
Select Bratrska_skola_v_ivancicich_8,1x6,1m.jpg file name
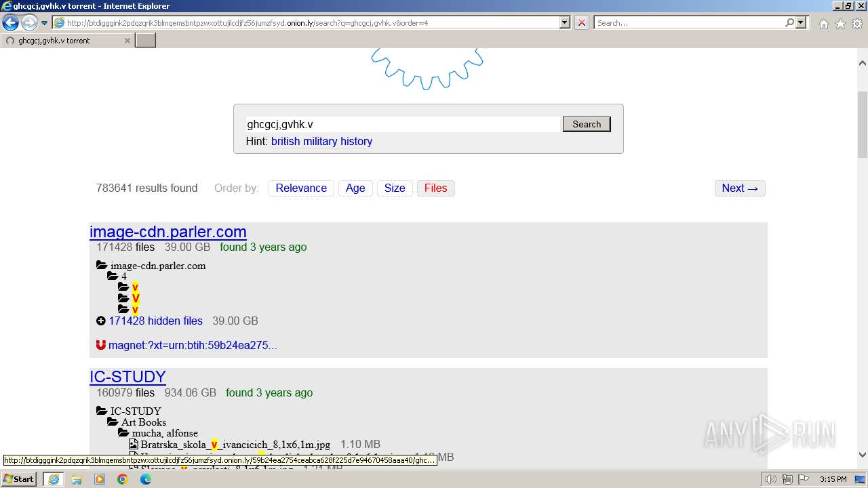[235, 445]
